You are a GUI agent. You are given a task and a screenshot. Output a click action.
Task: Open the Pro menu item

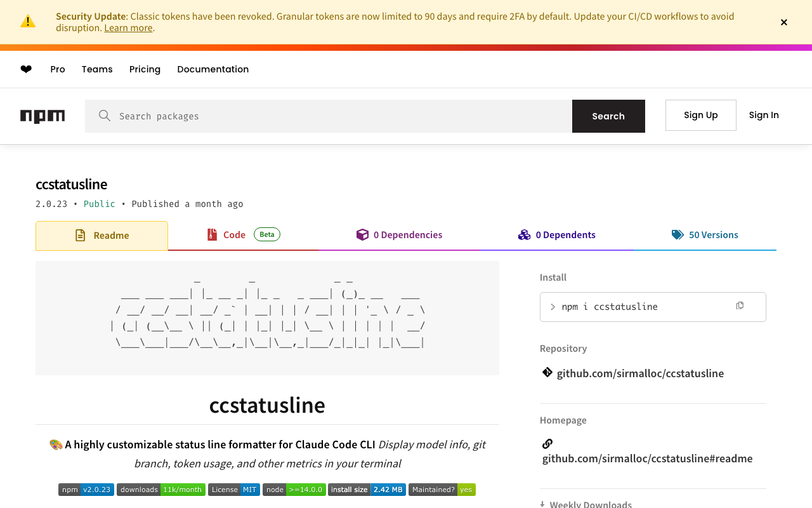58,69
